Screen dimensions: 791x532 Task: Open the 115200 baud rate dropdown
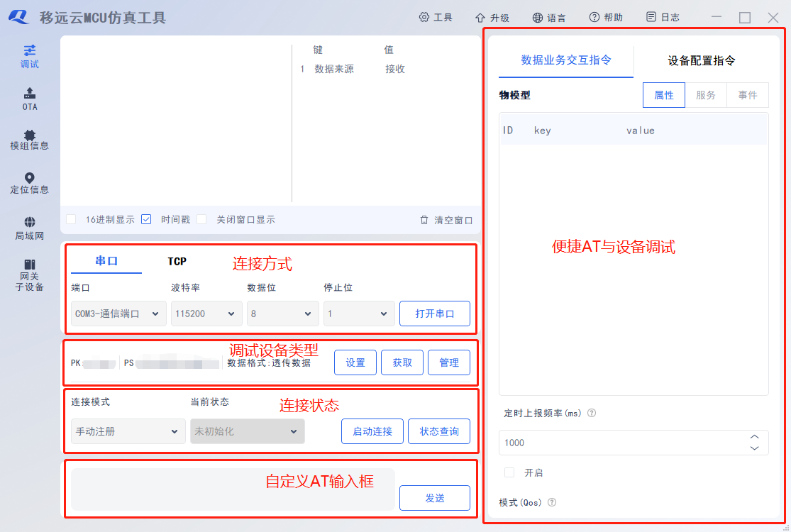tap(206, 314)
